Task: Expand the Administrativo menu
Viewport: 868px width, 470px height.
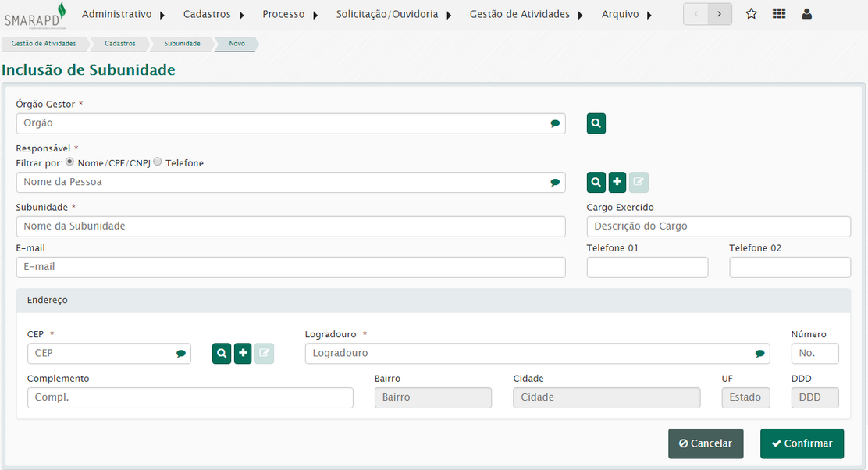Action: coord(123,14)
